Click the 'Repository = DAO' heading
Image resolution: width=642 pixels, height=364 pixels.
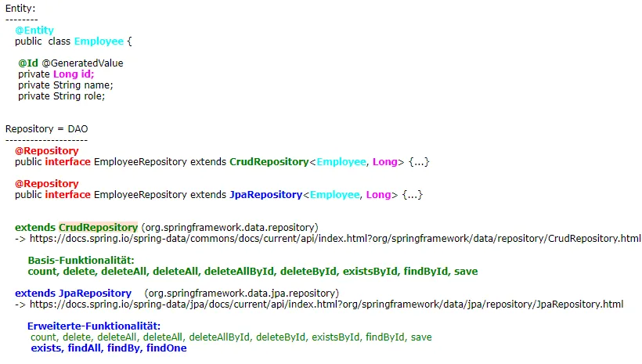[47, 129]
